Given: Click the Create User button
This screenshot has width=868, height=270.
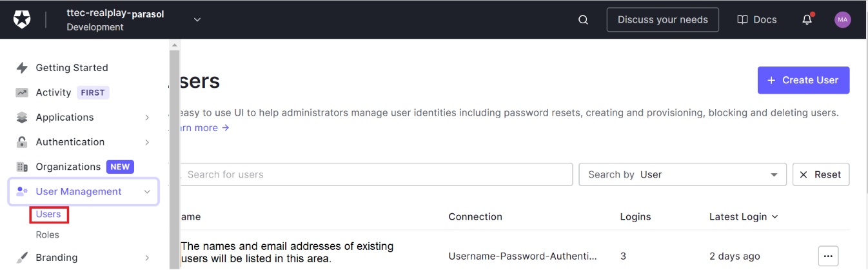Looking at the screenshot, I should tap(803, 80).
